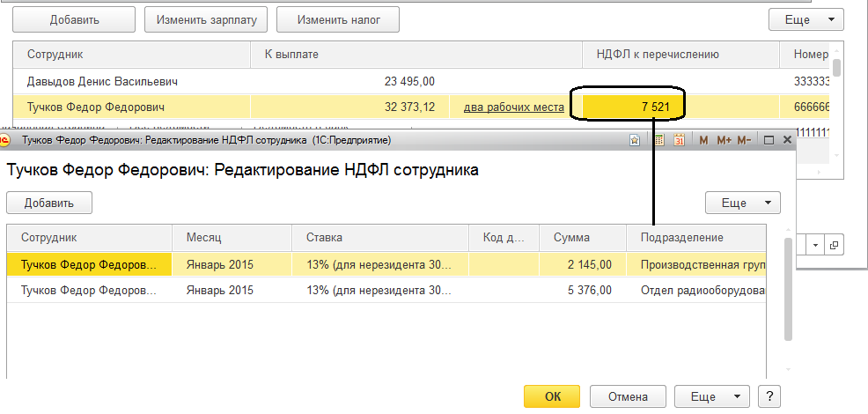Image resolution: width=868 pixels, height=414 pixels.
Task: Expand the Еще dropdown beside dialog Добавить
Action: (742, 203)
